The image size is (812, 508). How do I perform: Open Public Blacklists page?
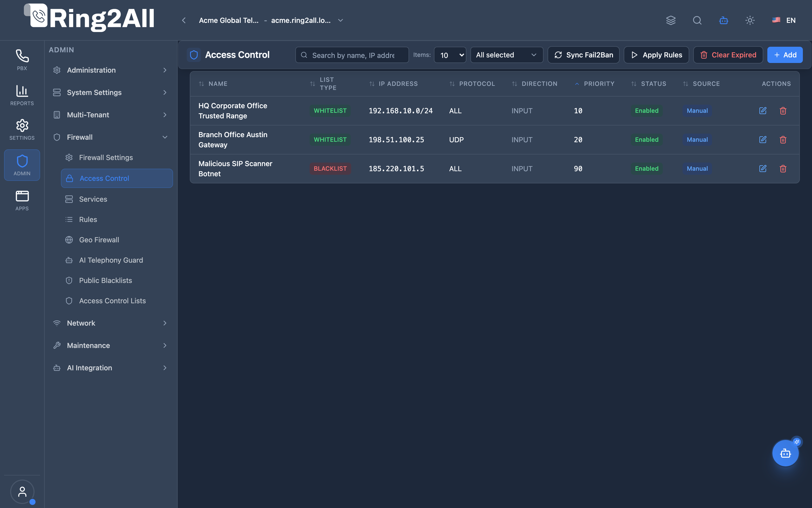pyautogui.click(x=117, y=280)
